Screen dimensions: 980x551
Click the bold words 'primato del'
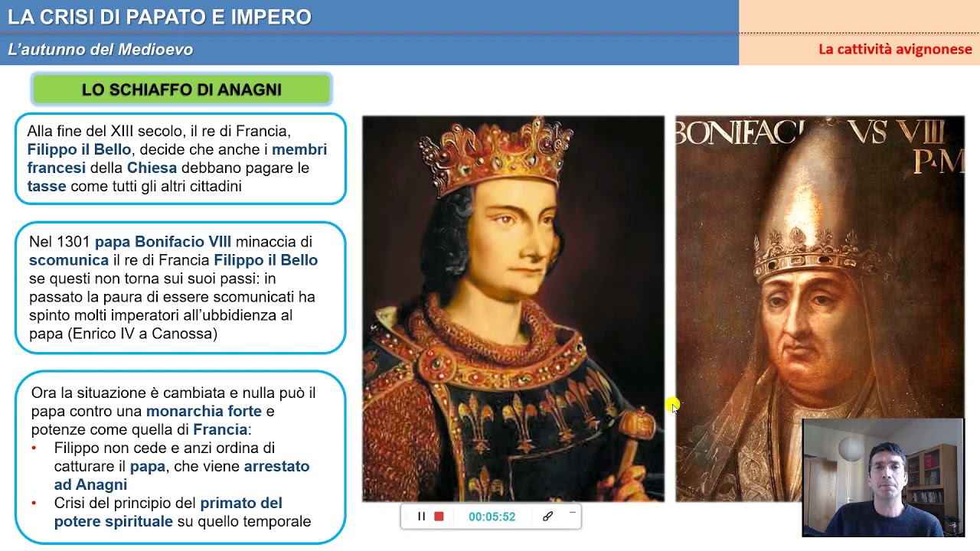tap(241, 503)
